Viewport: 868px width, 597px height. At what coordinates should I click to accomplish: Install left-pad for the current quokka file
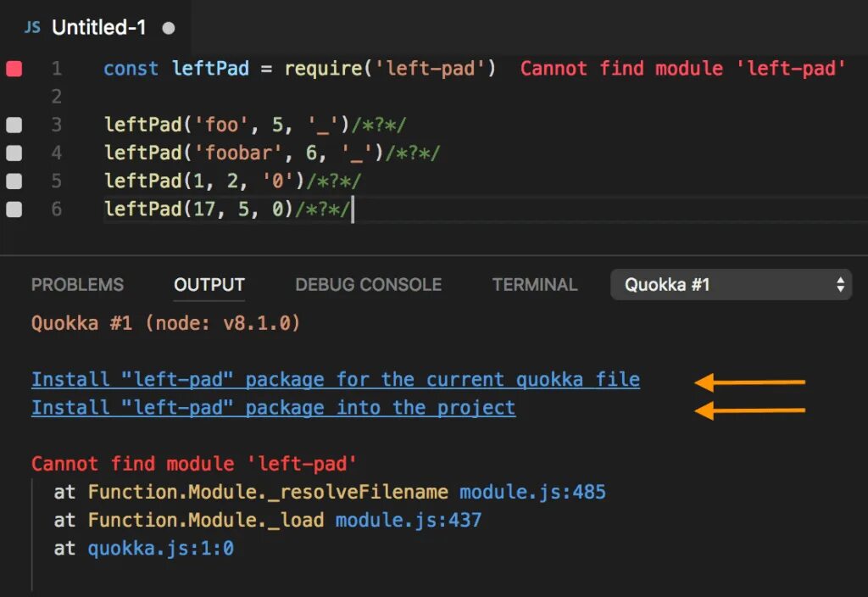point(336,380)
